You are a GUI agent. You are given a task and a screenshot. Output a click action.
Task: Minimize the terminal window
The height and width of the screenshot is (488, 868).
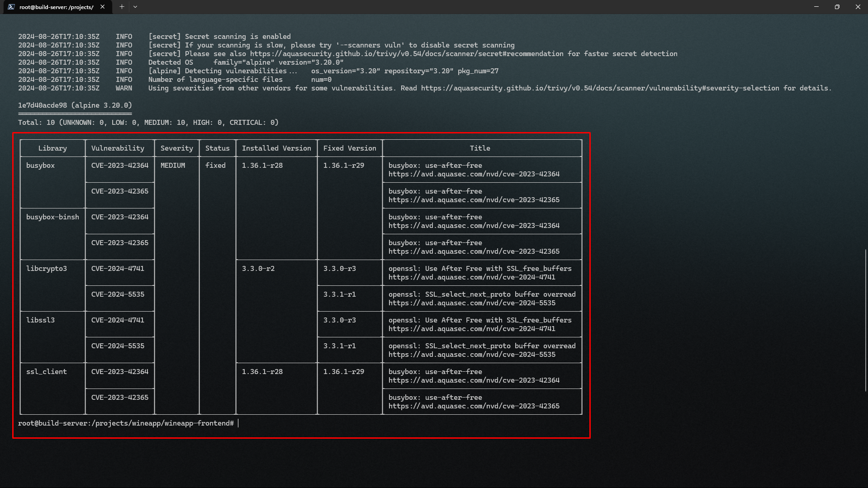click(816, 7)
